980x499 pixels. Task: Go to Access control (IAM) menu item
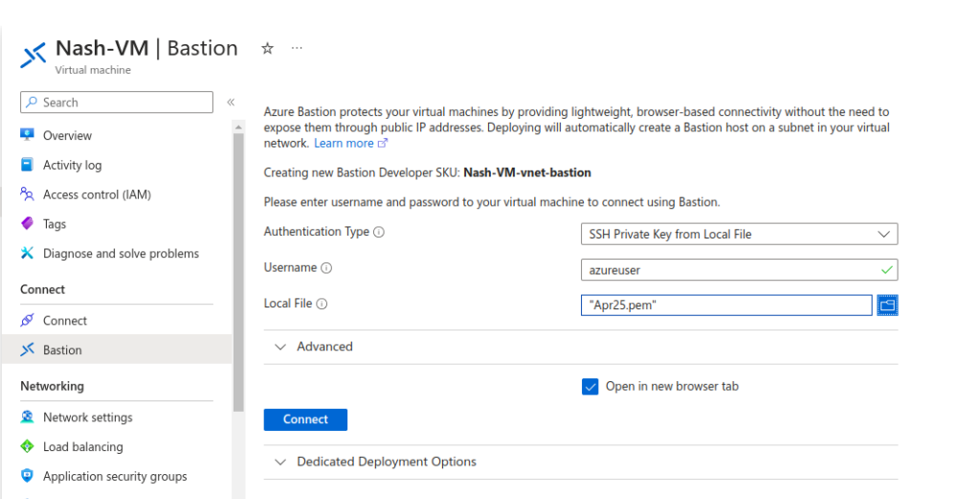click(97, 195)
